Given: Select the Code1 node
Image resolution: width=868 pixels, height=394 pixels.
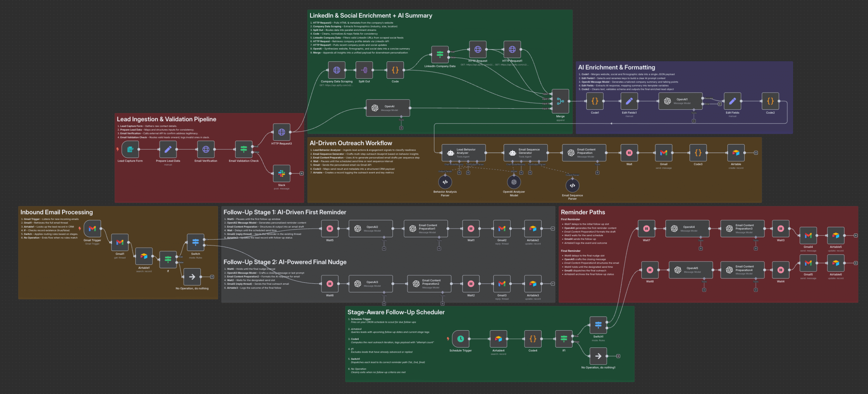Looking at the screenshot, I should pos(595,101).
